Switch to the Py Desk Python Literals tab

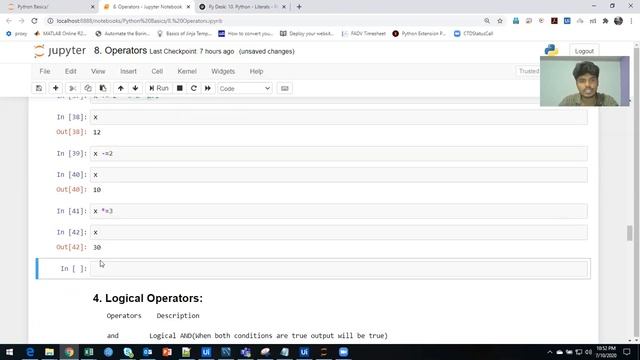pyautogui.click(x=242, y=7)
